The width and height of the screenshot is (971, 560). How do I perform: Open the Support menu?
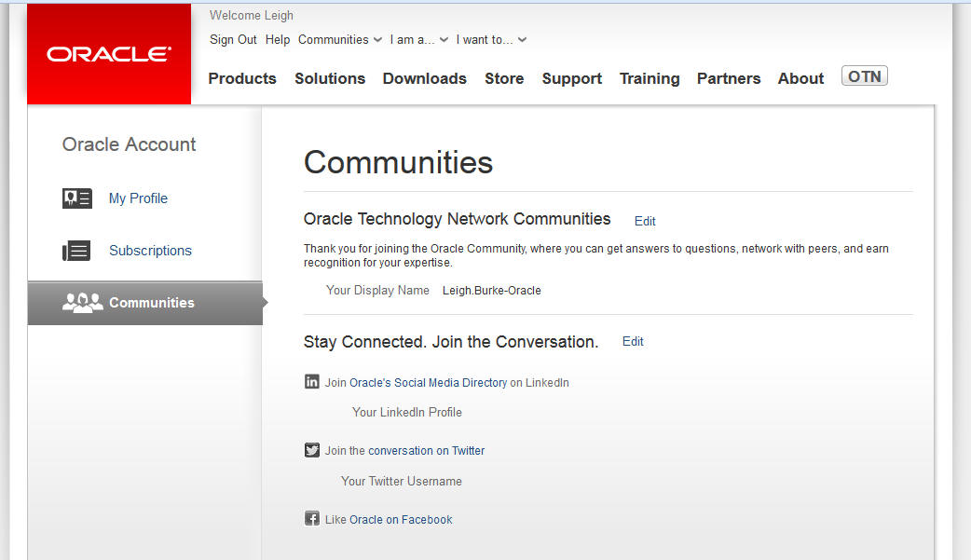[571, 78]
